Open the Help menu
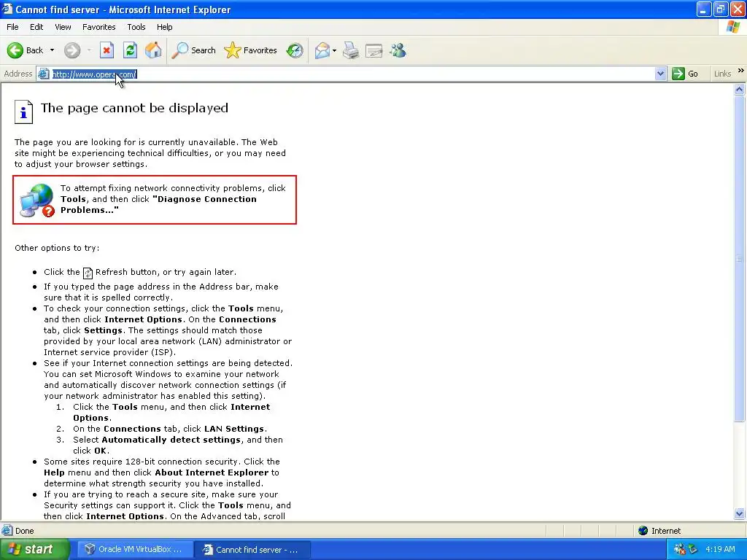Screen dimensions: 747x560 (164, 27)
